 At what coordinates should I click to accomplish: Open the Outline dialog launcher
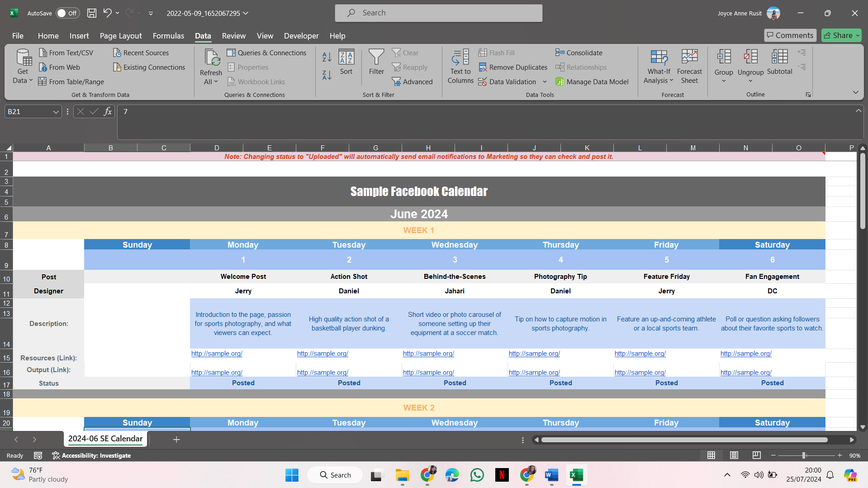click(x=808, y=95)
